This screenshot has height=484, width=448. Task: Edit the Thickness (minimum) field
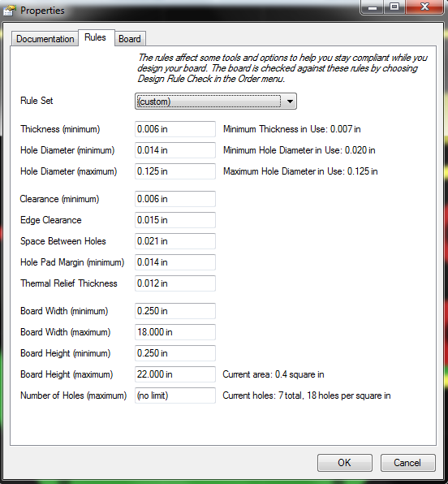(x=175, y=129)
